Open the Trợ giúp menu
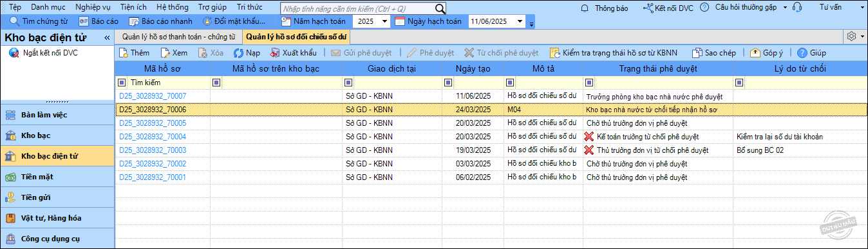 tap(212, 7)
